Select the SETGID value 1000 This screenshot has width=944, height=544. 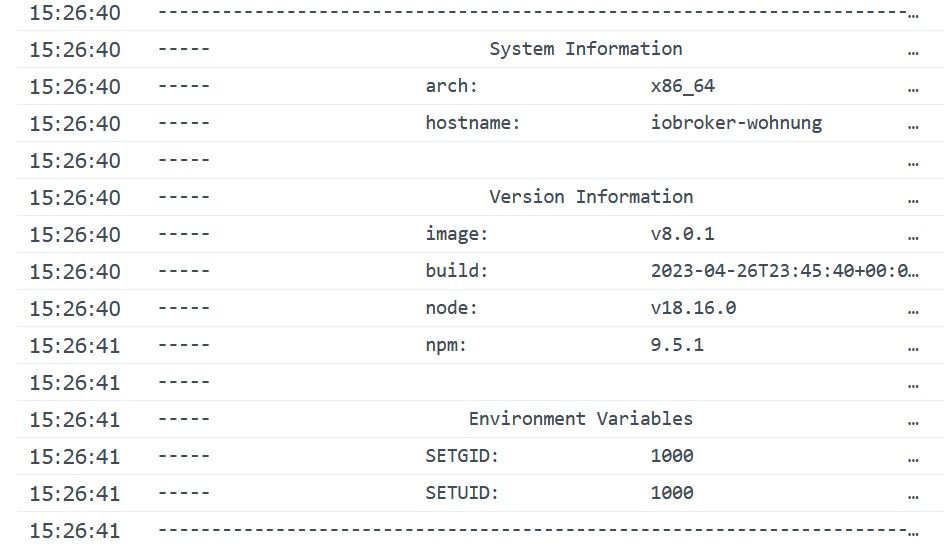[x=672, y=456]
